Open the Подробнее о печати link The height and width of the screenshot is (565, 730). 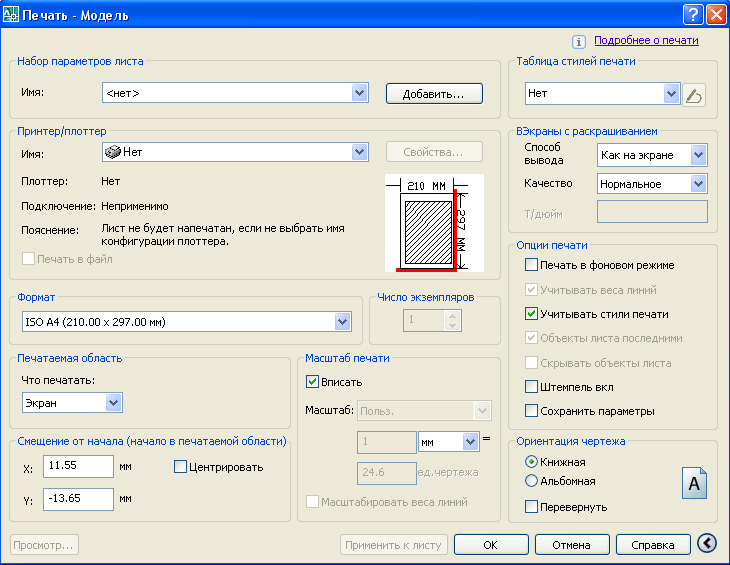point(646,40)
